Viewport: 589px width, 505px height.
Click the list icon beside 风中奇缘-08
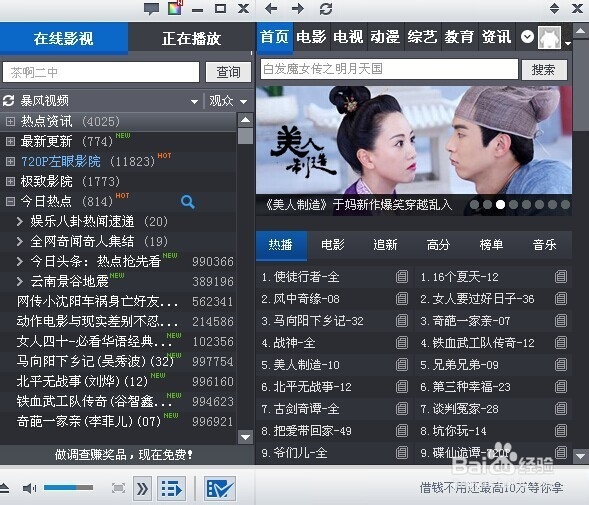point(402,299)
